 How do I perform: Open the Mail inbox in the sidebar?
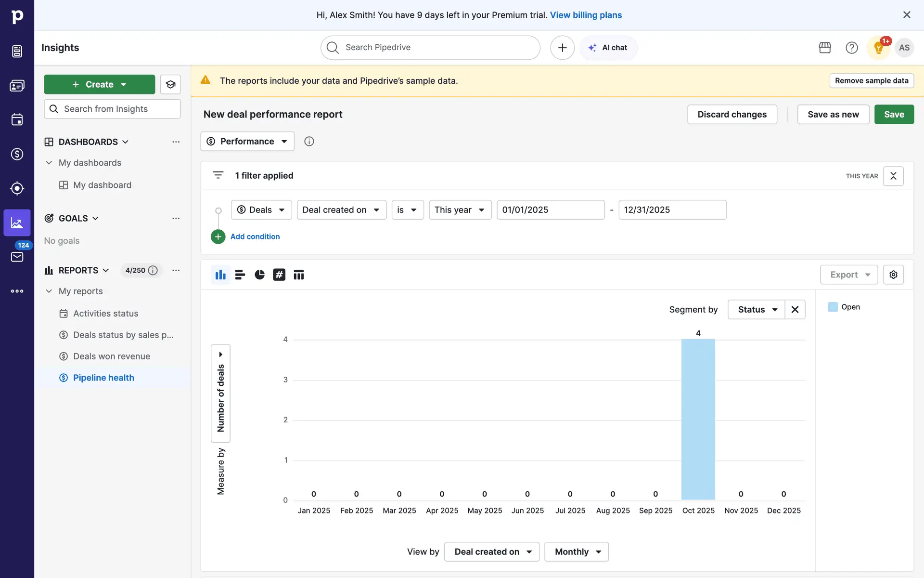pos(17,257)
